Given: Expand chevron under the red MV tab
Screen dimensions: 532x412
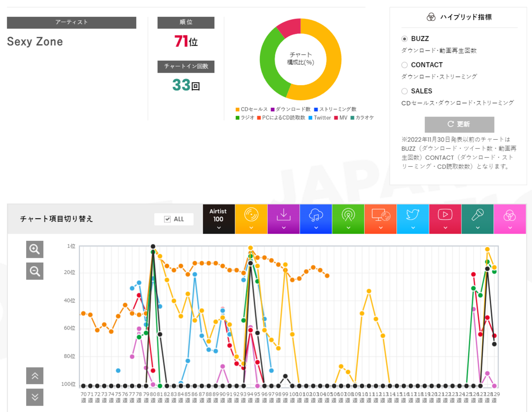Looking at the screenshot, I should pyautogui.click(x=445, y=228).
